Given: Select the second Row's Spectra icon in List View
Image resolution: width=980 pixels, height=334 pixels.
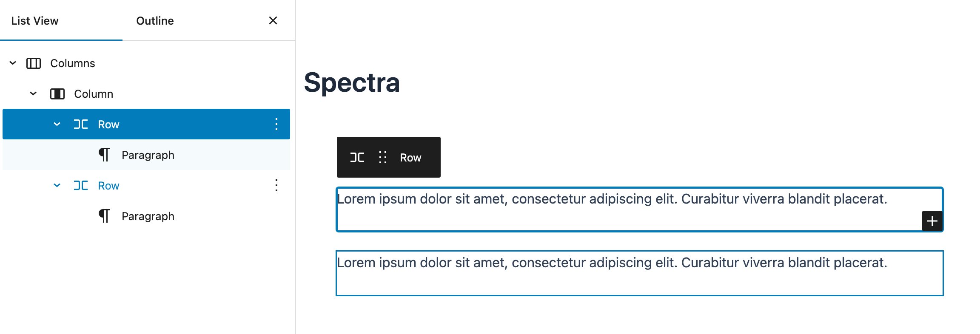Looking at the screenshot, I should click(x=81, y=185).
